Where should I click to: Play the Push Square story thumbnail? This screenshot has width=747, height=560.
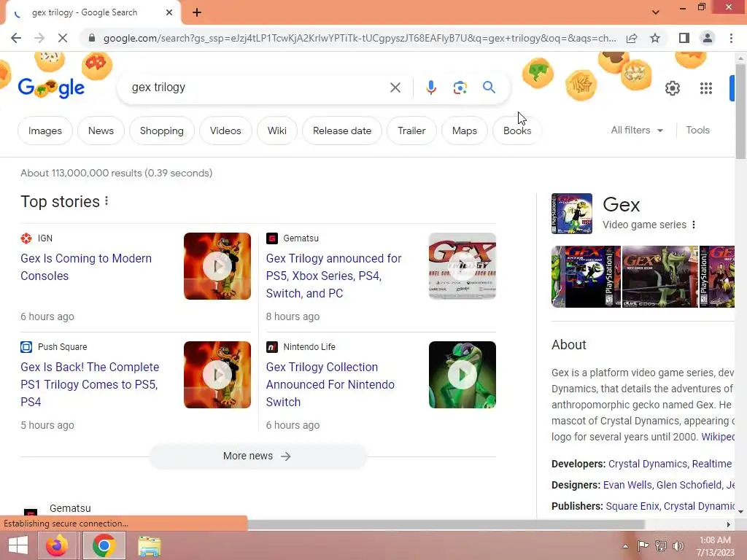pos(217,375)
